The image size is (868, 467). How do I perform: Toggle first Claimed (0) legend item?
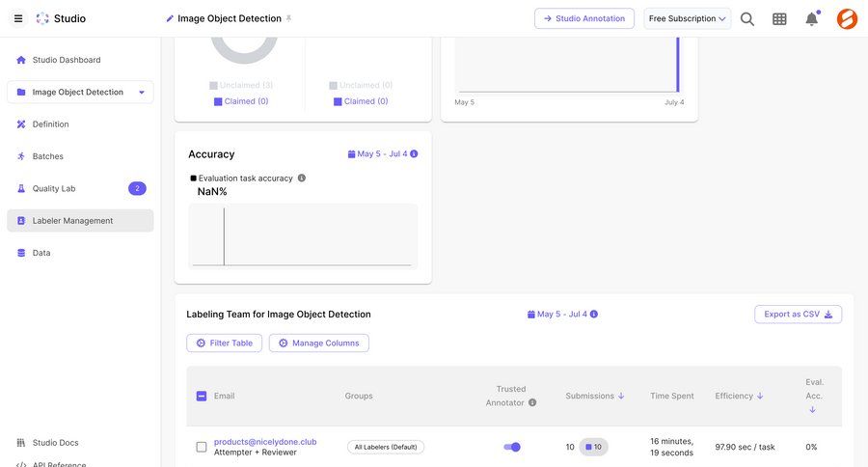pos(241,101)
